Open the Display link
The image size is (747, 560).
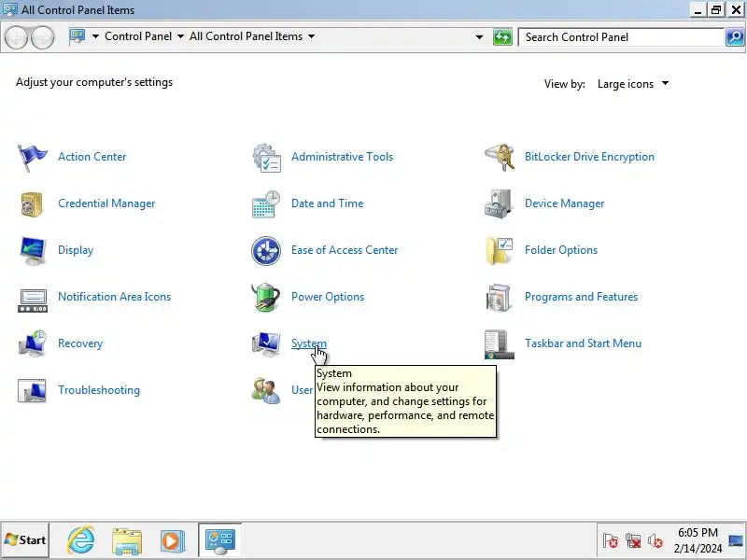tap(76, 250)
